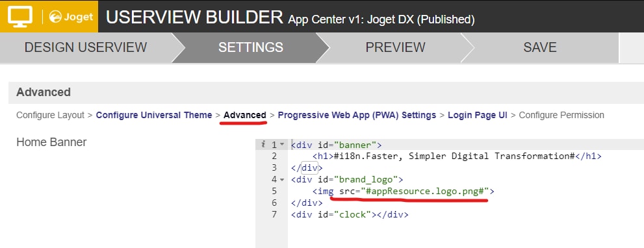Select the Save step
This screenshot has width=644, height=248.
click(x=539, y=47)
